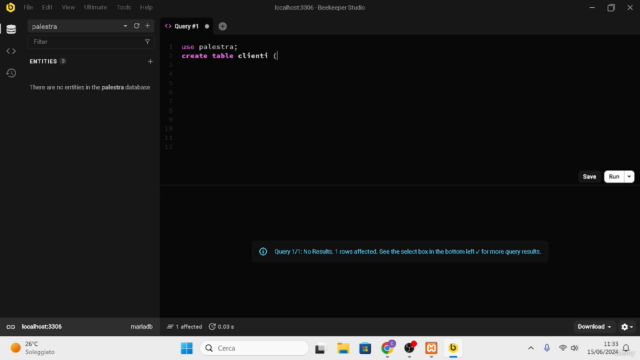Image resolution: width=640 pixels, height=360 pixels.
Task: Open XAMPP from taskbar
Action: point(431,348)
